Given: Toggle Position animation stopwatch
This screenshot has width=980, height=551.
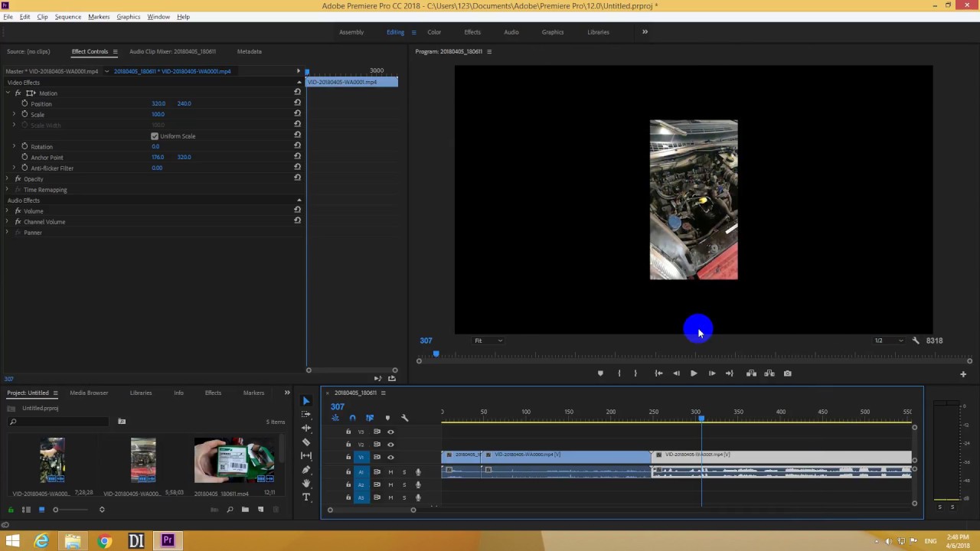Looking at the screenshot, I should (24, 103).
